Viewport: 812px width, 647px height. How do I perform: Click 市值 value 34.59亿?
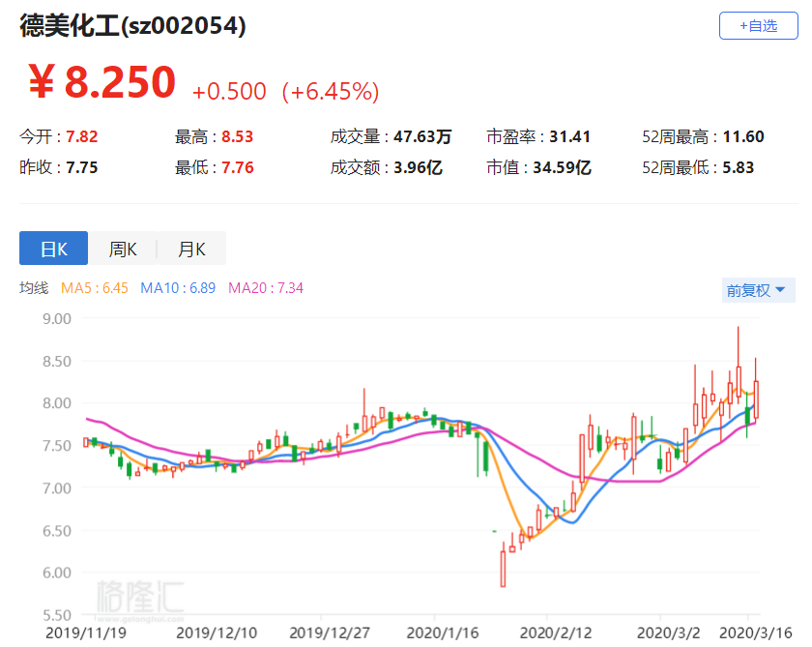[562, 167]
